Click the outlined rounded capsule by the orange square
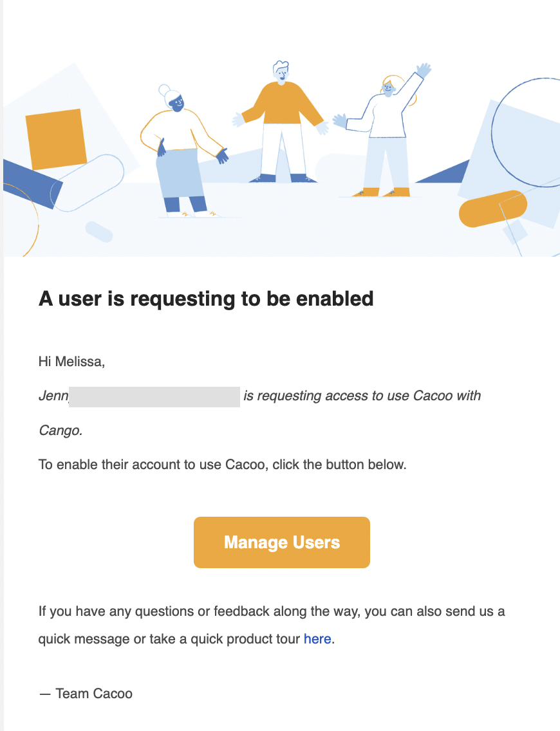Image resolution: width=560 pixels, height=731 pixels. [87, 183]
